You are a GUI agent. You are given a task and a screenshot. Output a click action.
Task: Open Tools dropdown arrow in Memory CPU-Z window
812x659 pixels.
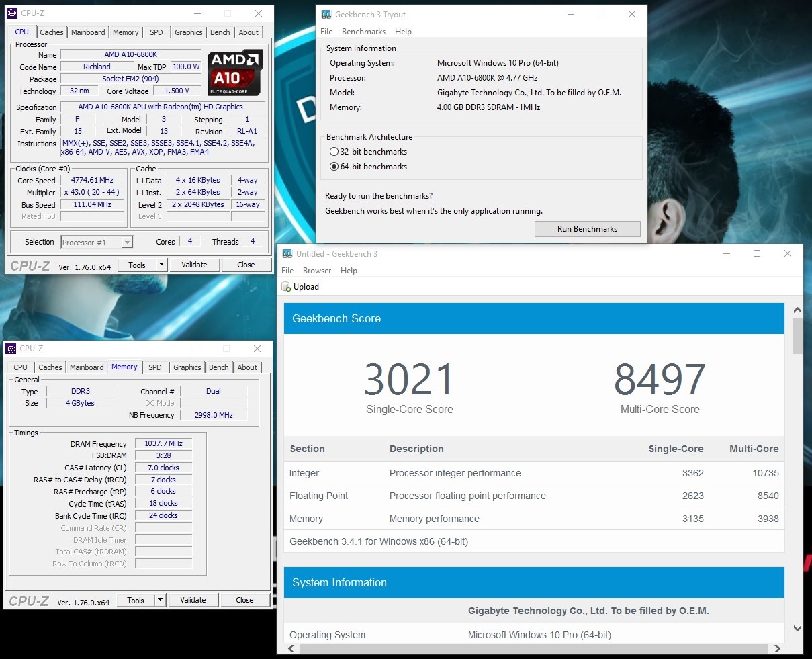(x=160, y=600)
